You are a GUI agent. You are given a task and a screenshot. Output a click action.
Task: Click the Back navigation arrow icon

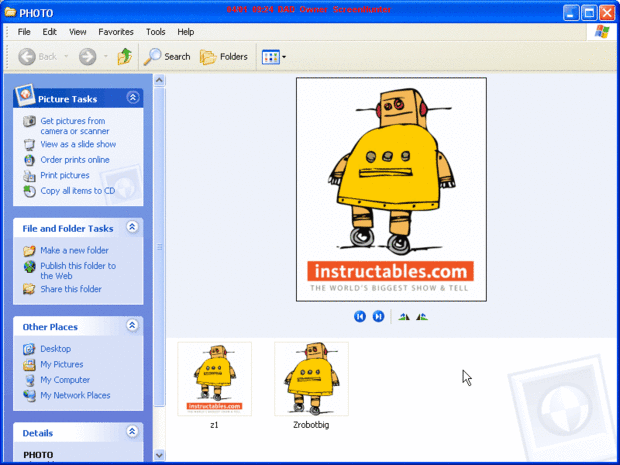27,57
